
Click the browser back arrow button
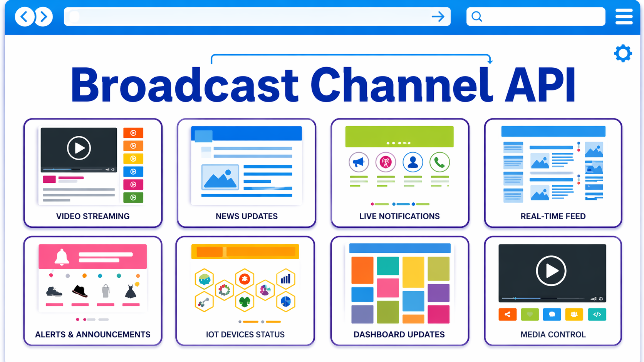pyautogui.click(x=24, y=17)
